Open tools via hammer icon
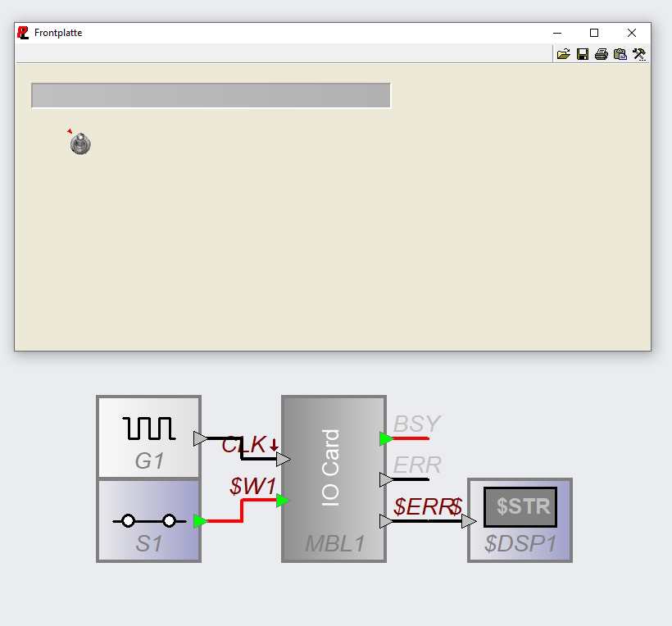 639,54
